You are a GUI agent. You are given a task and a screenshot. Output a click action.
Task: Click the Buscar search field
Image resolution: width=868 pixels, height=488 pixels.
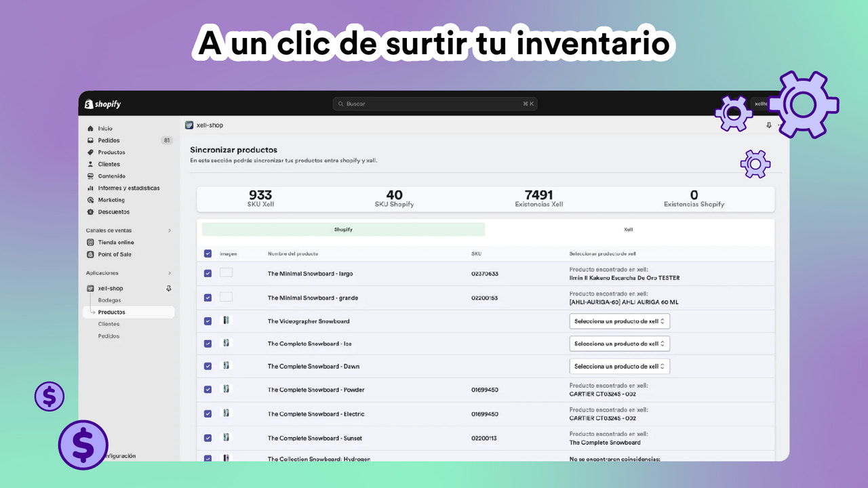point(435,104)
